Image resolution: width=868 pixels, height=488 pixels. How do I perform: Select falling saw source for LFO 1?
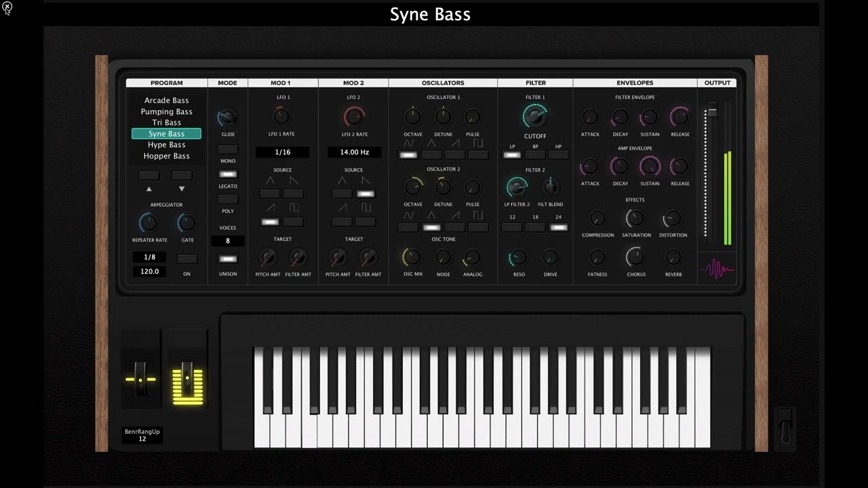(x=293, y=194)
